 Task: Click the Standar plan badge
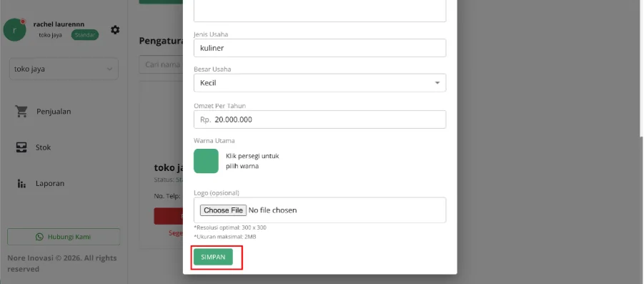pos(85,35)
